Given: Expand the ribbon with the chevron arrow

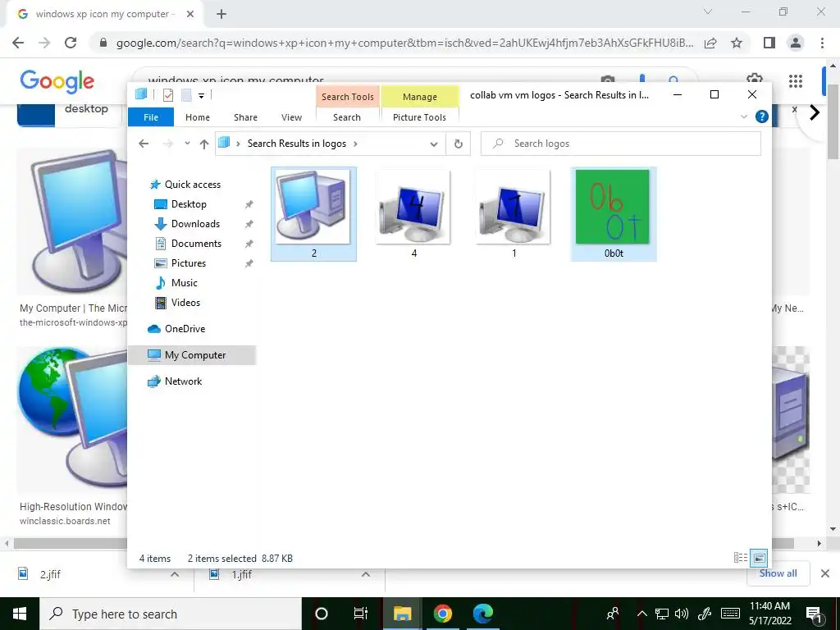Looking at the screenshot, I should pyautogui.click(x=743, y=116).
